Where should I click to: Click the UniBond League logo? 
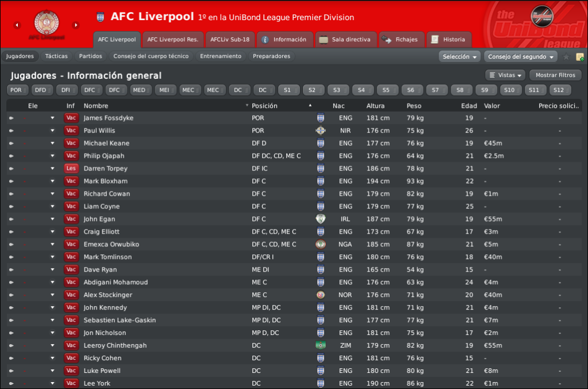[x=542, y=16]
